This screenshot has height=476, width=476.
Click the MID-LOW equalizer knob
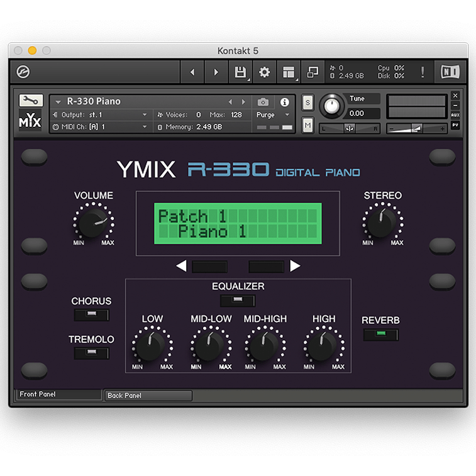(209, 346)
